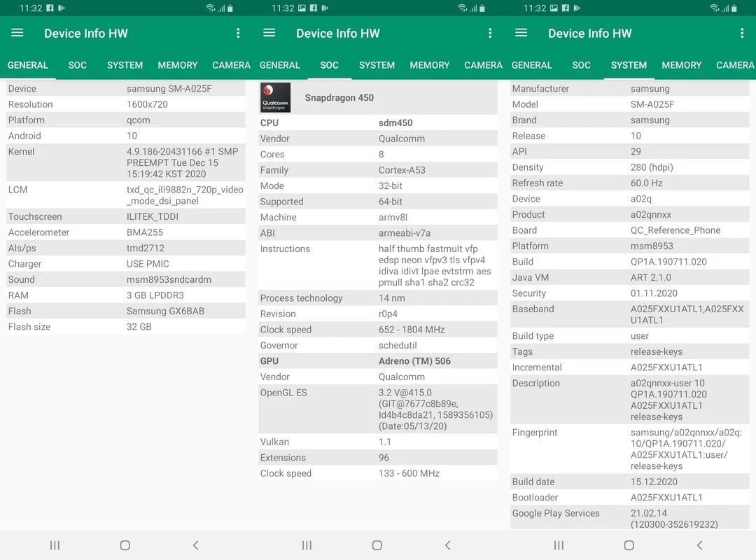Screen dimensions: 756x560
Task: Tap Security patch date 01.11.2020
Action: pyautogui.click(x=654, y=293)
